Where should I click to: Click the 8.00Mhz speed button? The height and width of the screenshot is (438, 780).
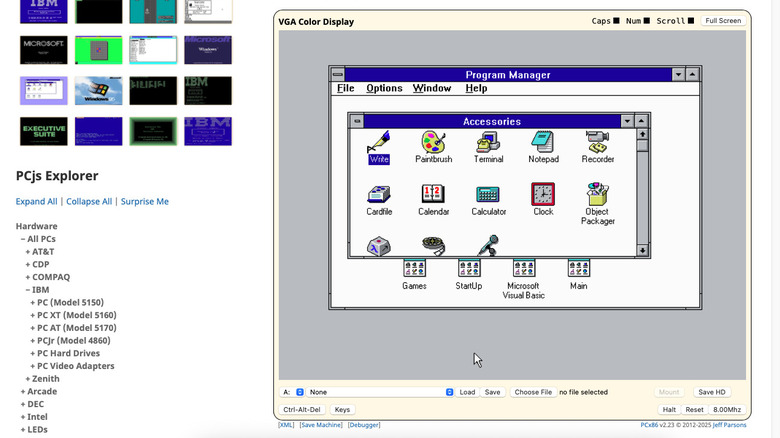coord(727,410)
